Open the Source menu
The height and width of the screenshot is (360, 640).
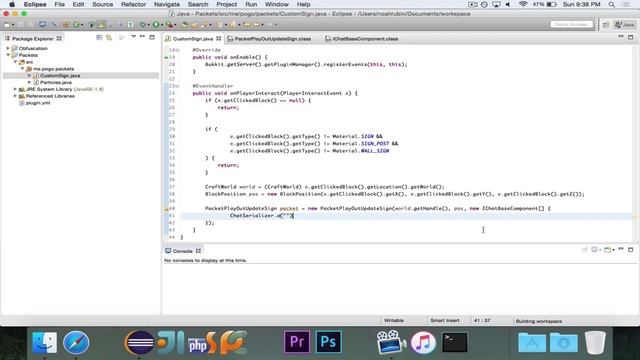coord(102,4)
